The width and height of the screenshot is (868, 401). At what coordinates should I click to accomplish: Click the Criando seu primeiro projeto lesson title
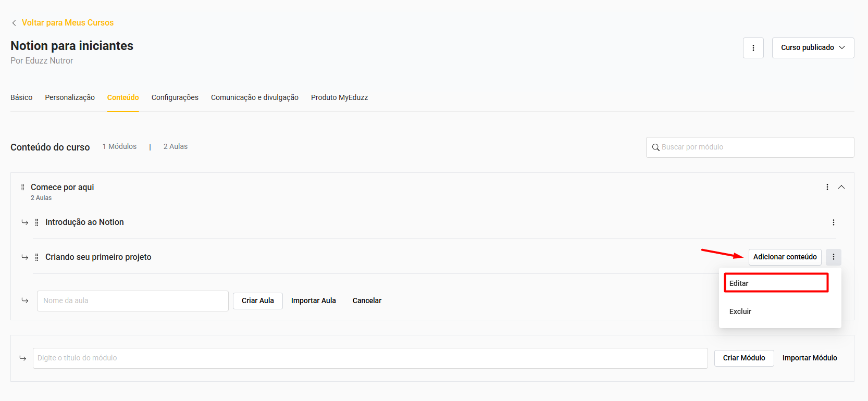pyautogui.click(x=98, y=257)
